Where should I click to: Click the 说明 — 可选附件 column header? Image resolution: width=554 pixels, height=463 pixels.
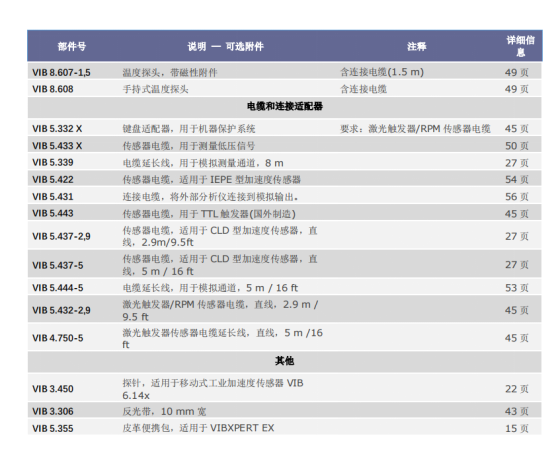tap(225, 46)
